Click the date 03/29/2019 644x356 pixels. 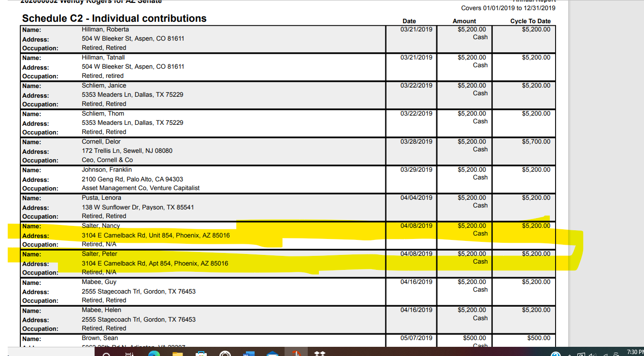tap(416, 169)
